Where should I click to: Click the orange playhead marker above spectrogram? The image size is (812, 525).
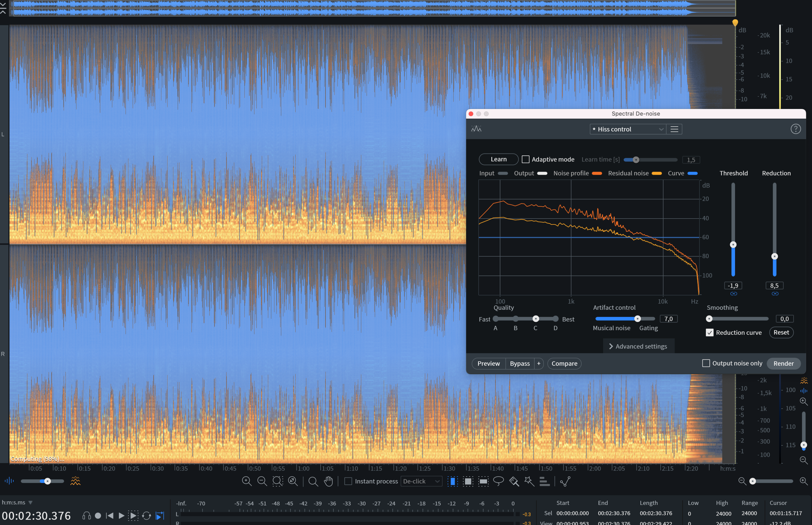735,23
